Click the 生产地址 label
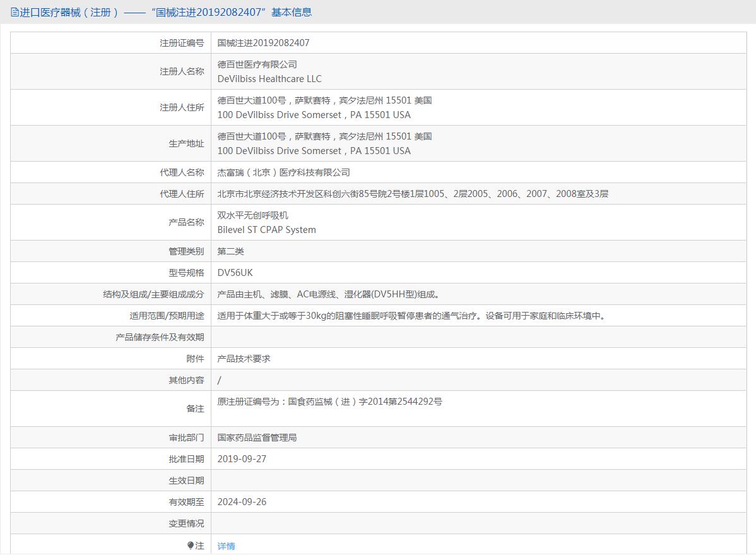The height and width of the screenshot is (555, 756). (x=186, y=143)
